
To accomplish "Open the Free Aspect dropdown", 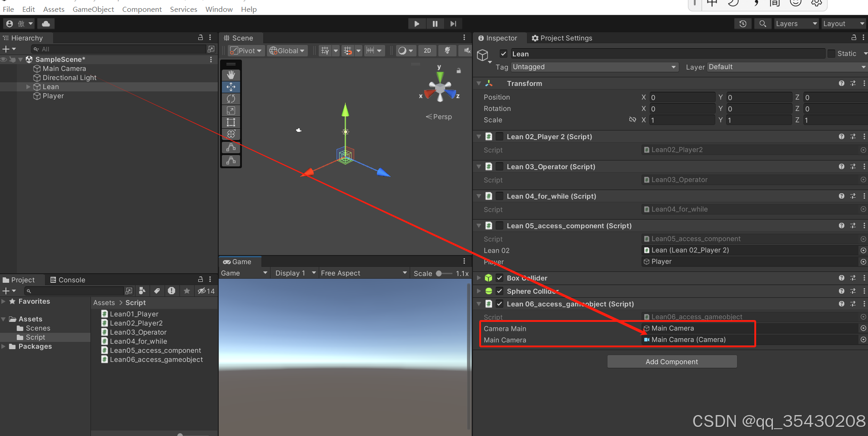I will pos(364,273).
